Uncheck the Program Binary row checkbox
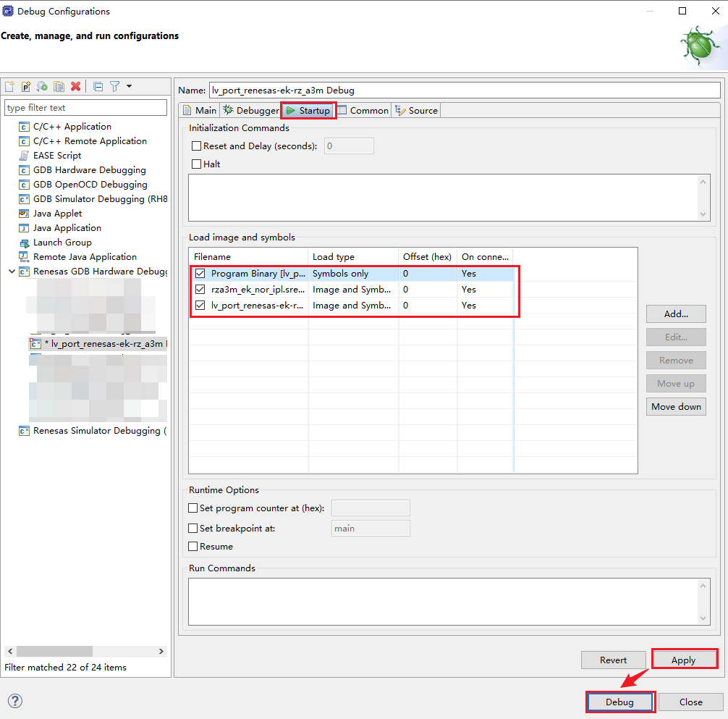Image resolution: width=728 pixels, height=719 pixels. click(200, 274)
